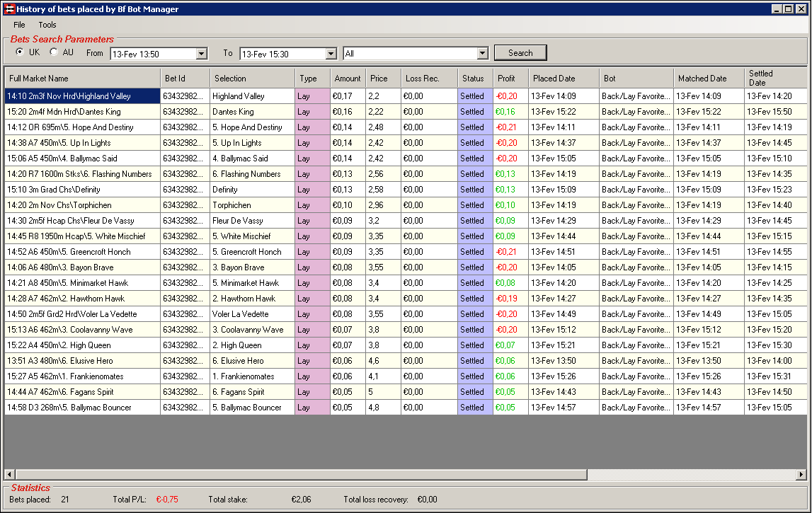Sort by Settled Date column header

coord(776,78)
